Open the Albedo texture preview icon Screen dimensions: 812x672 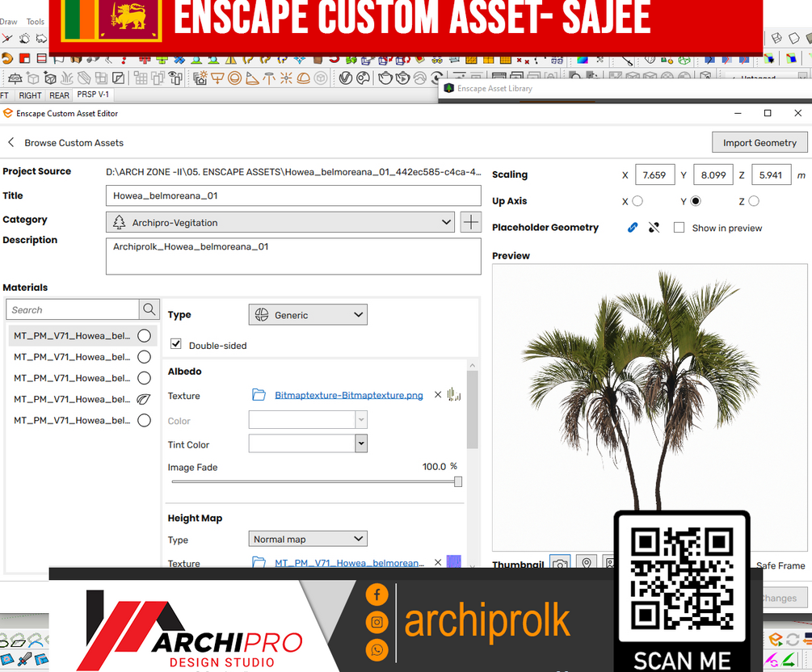pos(454,395)
